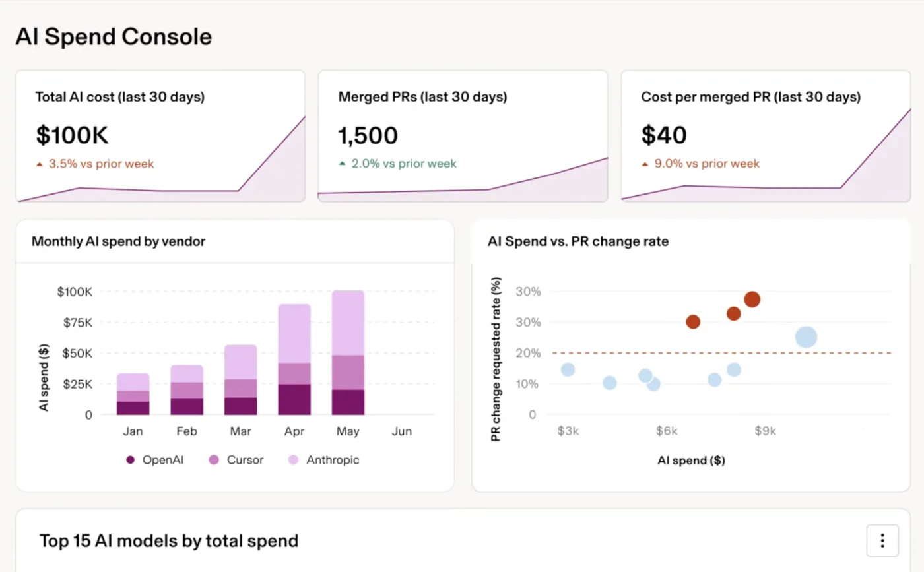Click the $75K label on the spend axis
Viewport: 924px width, 572px height.
coord(79,322)
